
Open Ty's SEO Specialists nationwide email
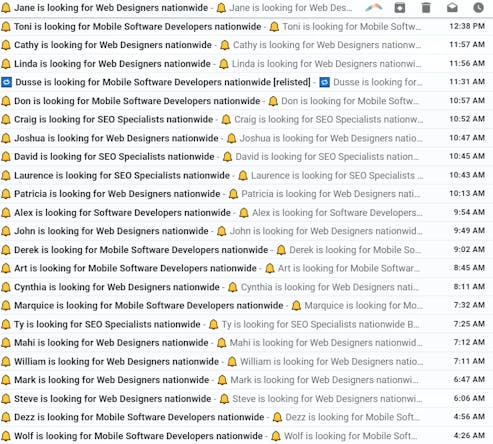point(246,324)
